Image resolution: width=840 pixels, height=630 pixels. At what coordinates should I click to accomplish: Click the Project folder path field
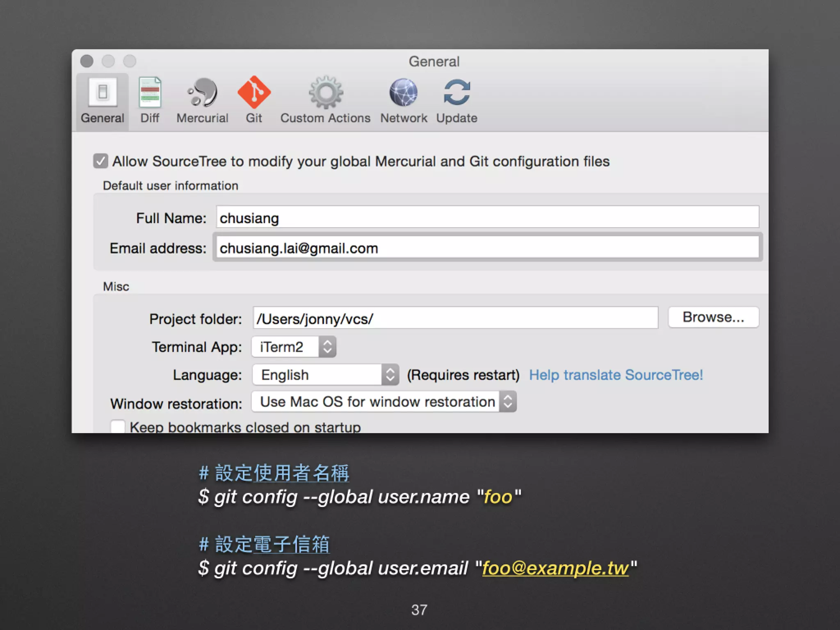coord(455,318)
